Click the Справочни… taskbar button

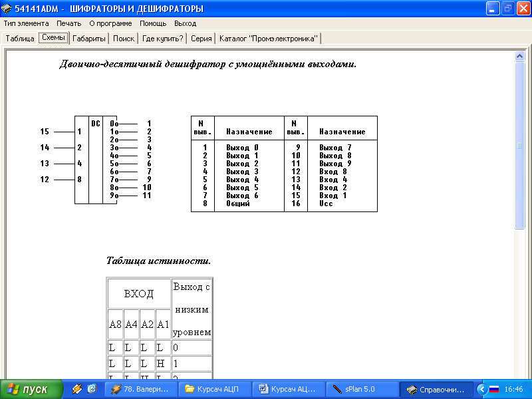tap(436, 389)
